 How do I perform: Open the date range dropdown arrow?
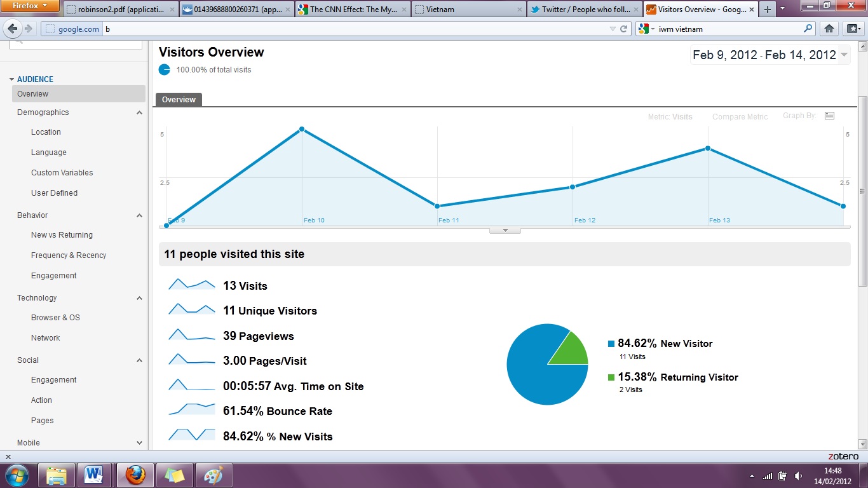[x=844, y=55]
